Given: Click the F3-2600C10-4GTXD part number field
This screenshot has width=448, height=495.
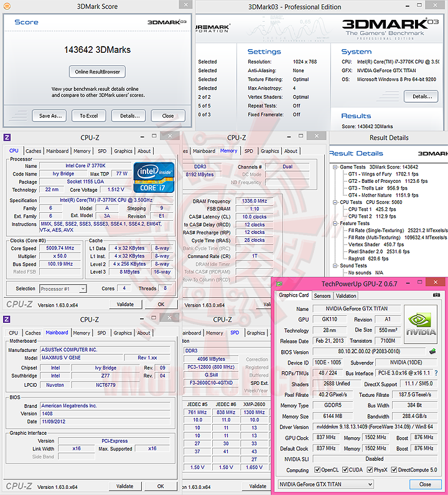Looking at the screenshot, I should coord(211,382).
